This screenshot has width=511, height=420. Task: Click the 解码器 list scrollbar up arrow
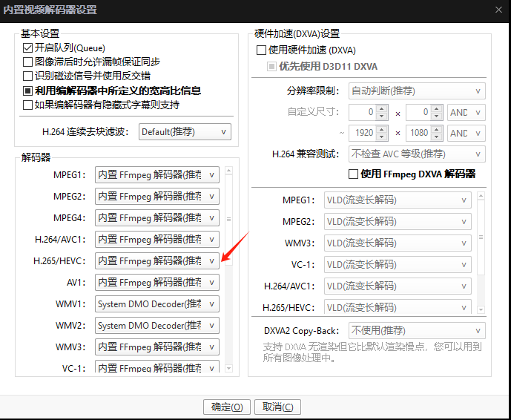228,171
